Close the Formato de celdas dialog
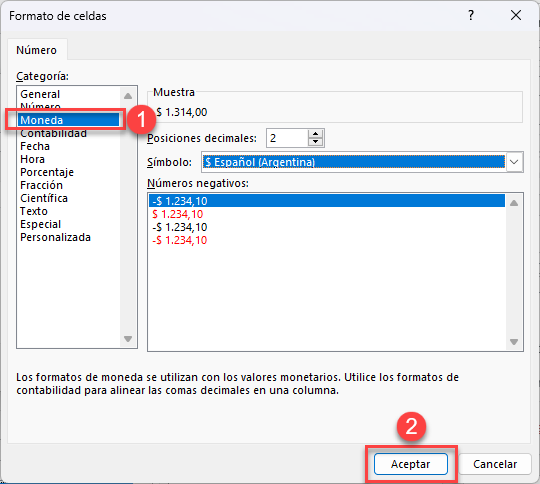Image resolution: width=540 pixels, height=484 pixels. point(516,15)
